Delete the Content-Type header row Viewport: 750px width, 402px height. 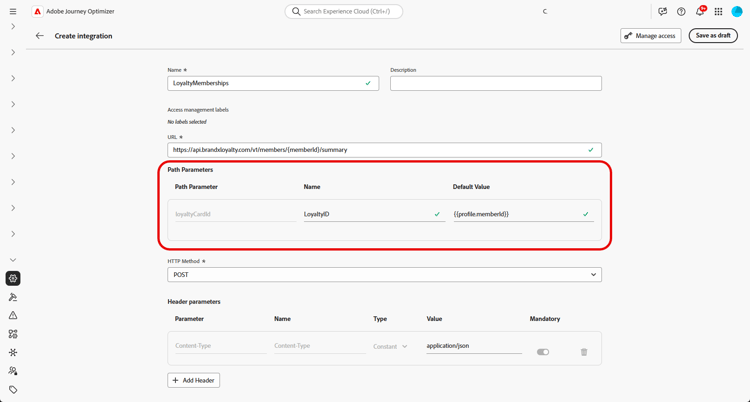[x=584, y=352]
